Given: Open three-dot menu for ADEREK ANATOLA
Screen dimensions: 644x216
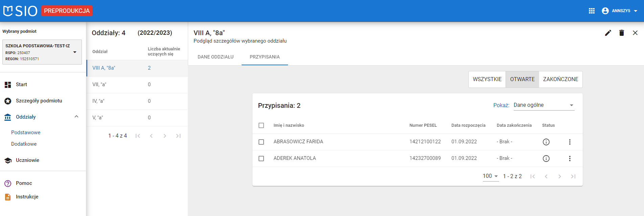Looking at the screenshot, I should tap(570, 159).
